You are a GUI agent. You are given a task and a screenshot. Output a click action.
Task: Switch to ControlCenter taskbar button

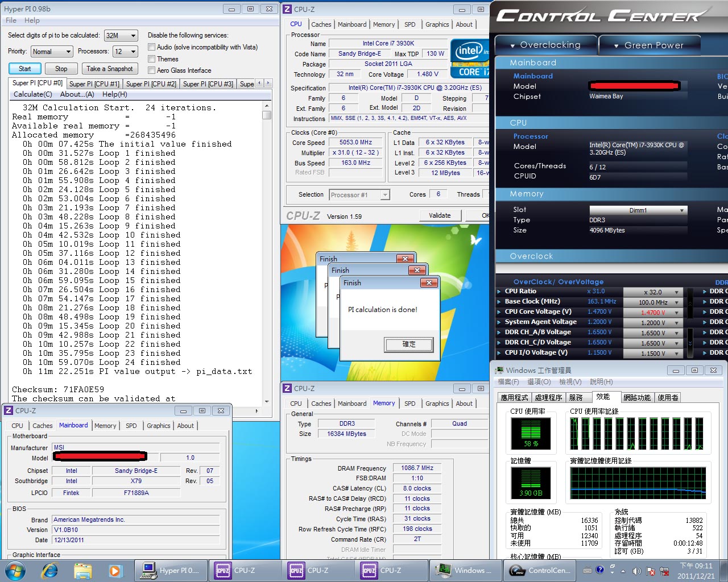pos(539,571)
